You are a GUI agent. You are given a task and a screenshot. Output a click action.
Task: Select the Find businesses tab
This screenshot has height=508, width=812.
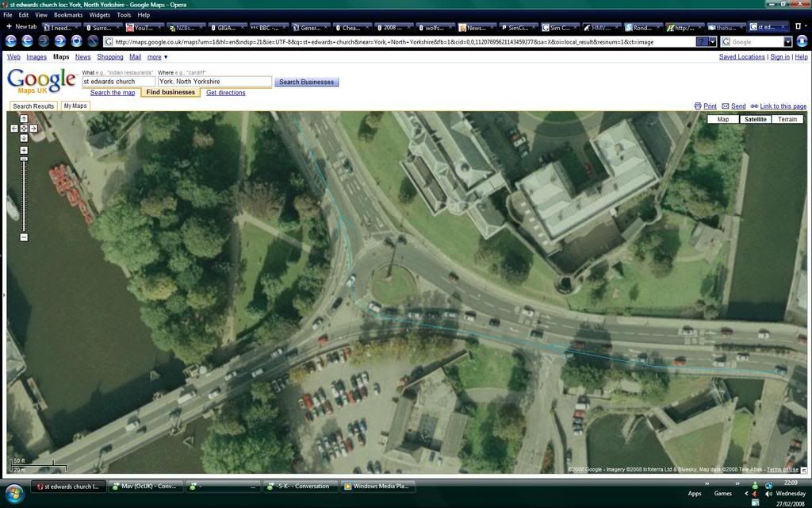coord(170,92)
